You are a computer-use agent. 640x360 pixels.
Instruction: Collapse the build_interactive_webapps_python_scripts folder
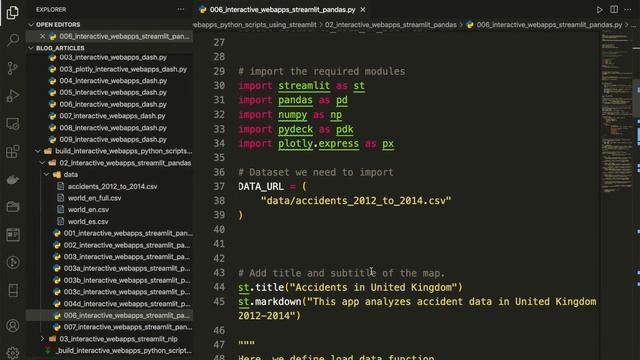[x=38, y=151]
